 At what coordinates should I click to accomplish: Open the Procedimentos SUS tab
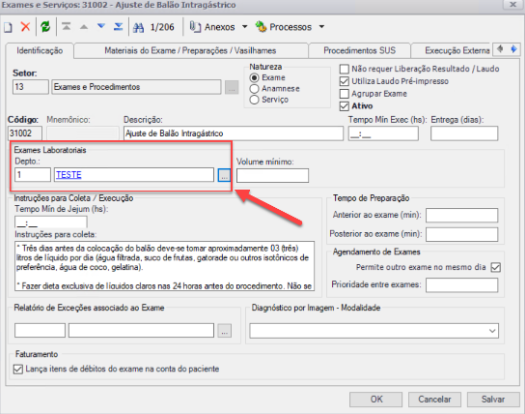(359, 51)
